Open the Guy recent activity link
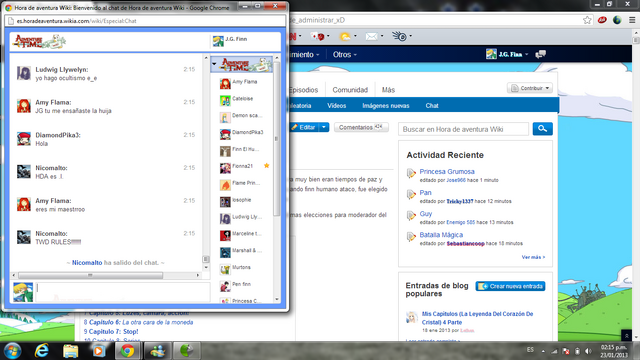 (426, 213)
